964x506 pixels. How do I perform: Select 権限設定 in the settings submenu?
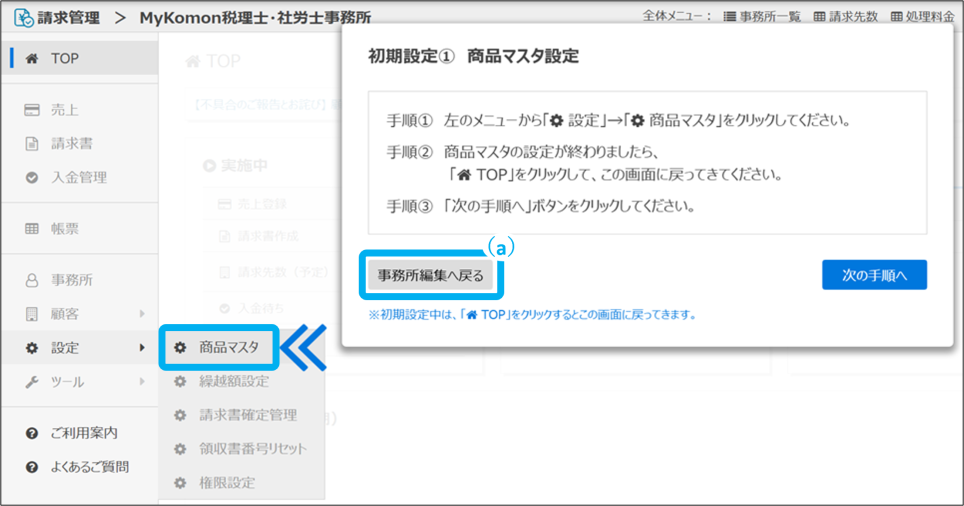(x=227, y=483)
